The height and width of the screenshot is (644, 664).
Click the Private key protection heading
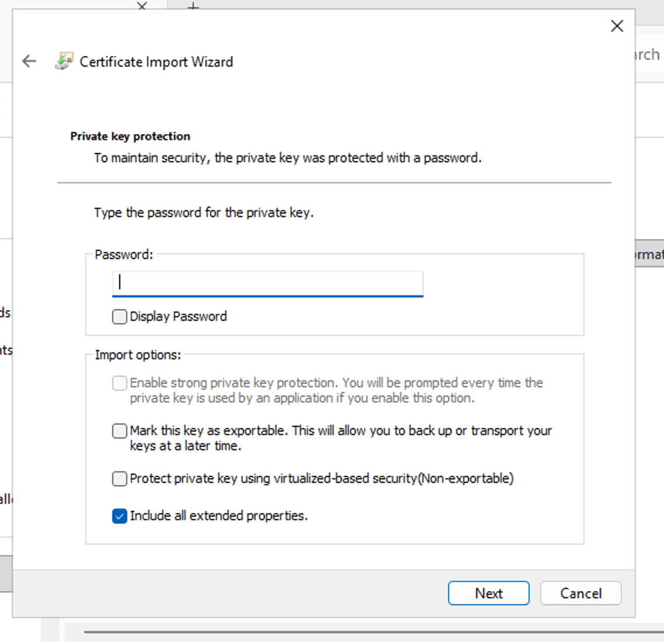click(x=130, y=136)
